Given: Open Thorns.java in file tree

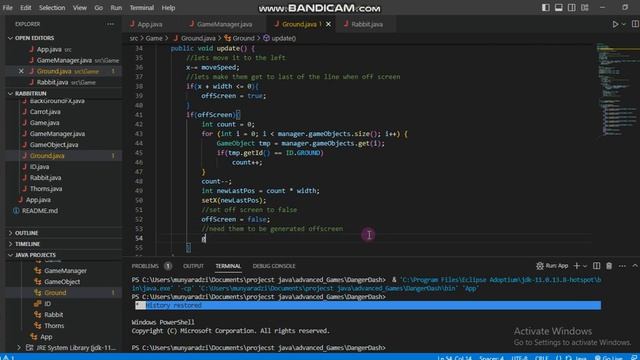Looking at the screenshot, I should tap(46, 189).
